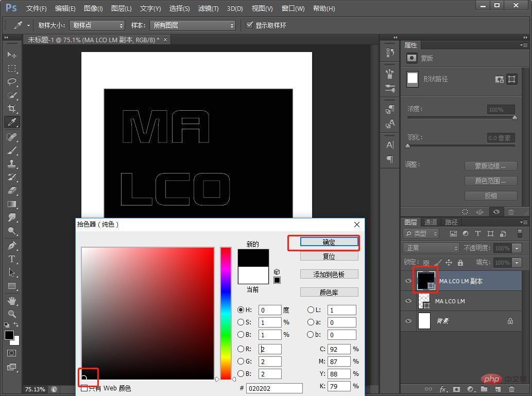Select the Dodge tool
The height and width of the screenshot is (396, 532).
click(x=11, y=231)
